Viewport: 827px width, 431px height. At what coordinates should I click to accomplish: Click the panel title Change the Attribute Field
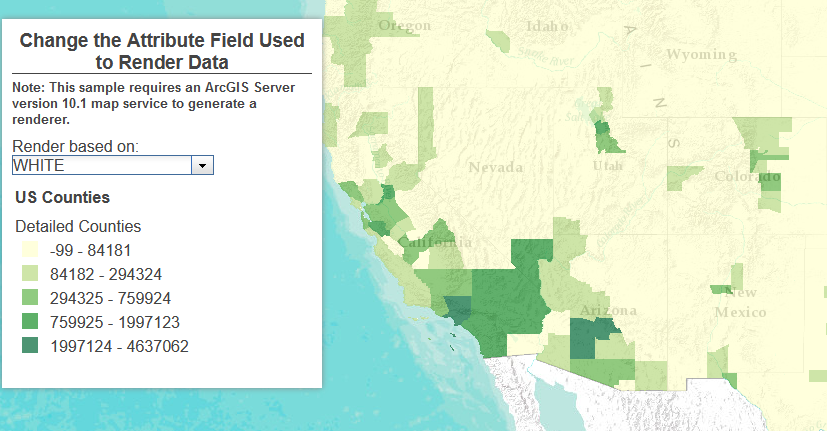click(162, 51)
